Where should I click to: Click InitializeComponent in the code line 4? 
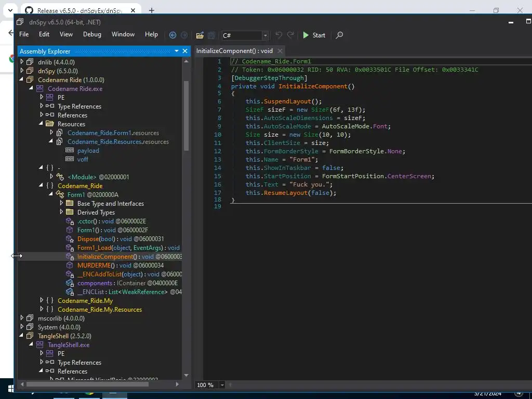point(313,86)
